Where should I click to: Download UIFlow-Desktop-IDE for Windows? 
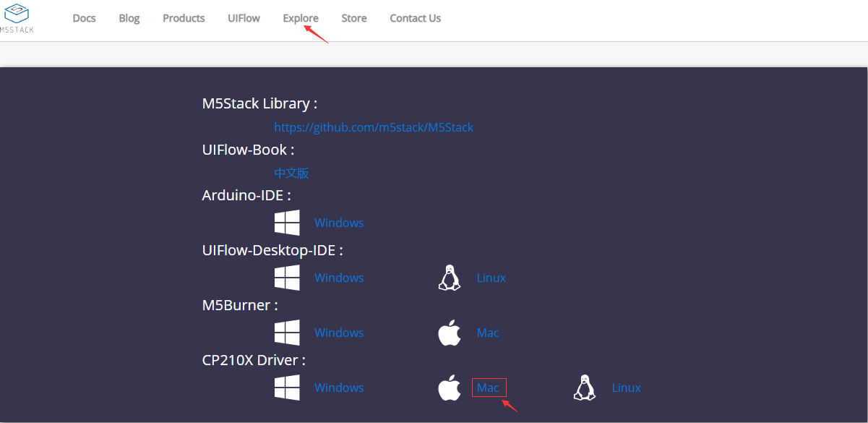click(339, 278)
